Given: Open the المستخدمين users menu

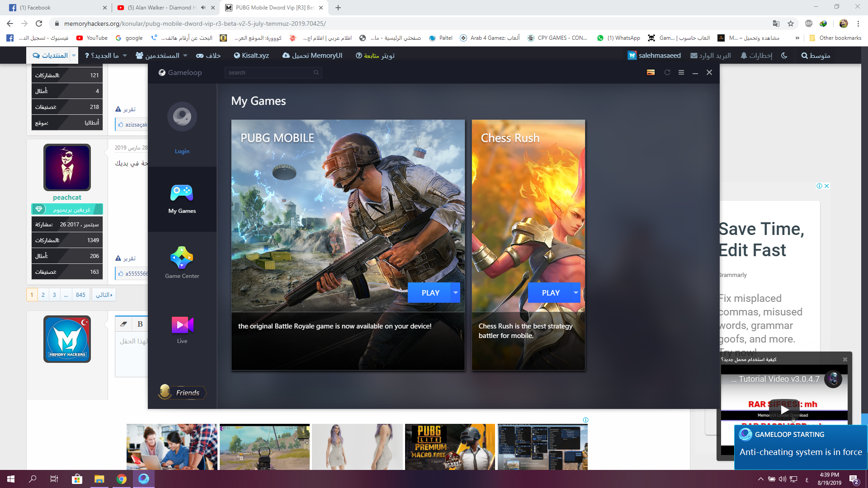Looking at the screenshot, I should click(x=161, y=56).
